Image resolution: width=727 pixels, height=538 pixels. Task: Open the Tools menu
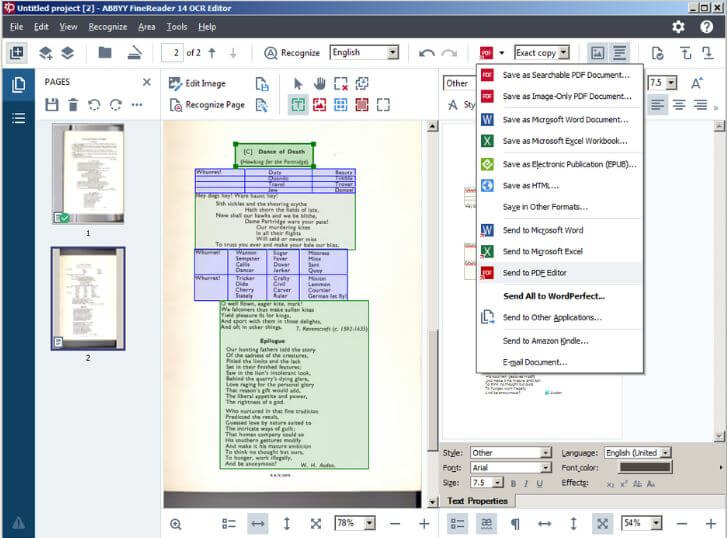coord(177,27)
